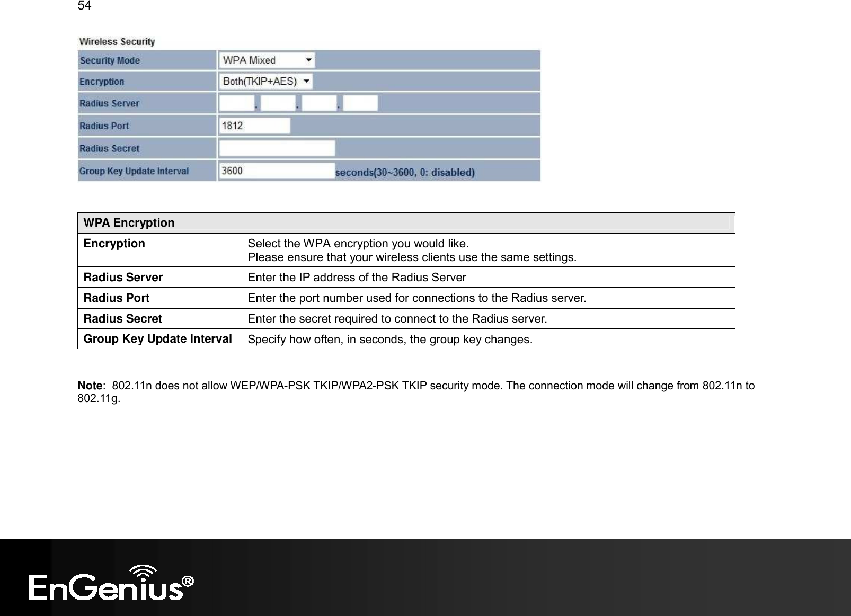Click the 'Security Mode' label in form
Screen dimensions: 851x616
pyautogui.click(x=110, y=60)
